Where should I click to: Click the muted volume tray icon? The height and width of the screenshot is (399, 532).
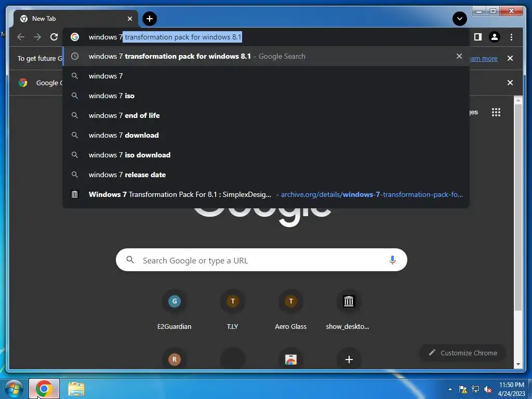click(488, 389)
